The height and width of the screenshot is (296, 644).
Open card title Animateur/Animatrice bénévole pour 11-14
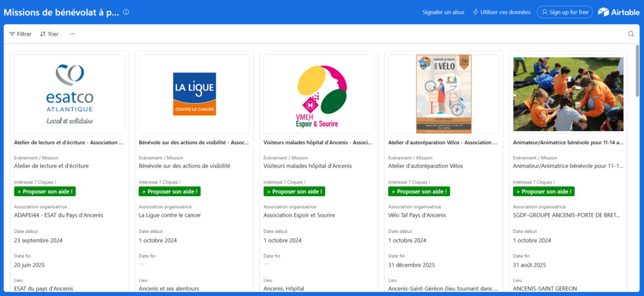click(568, 143)
